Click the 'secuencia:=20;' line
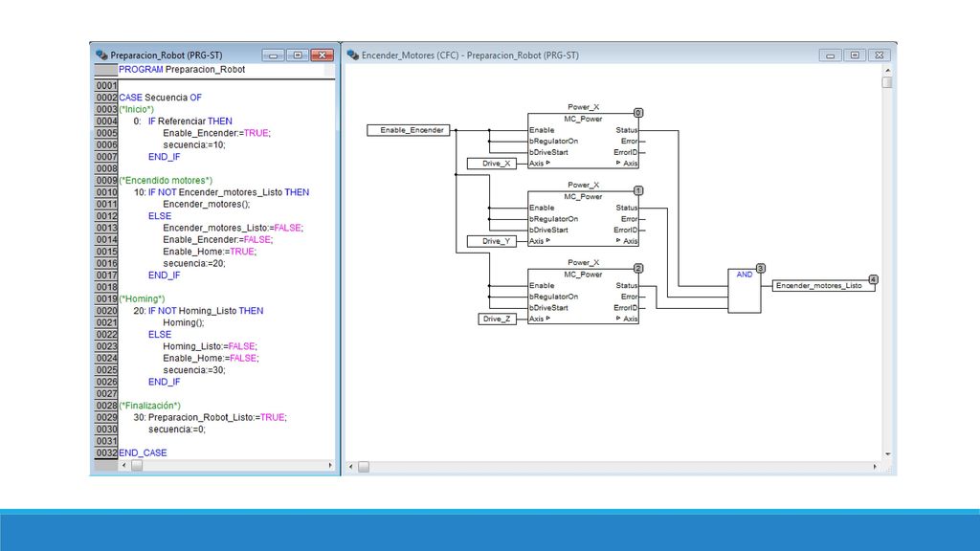This screenshot has height=551, width=980. (194, 264)
